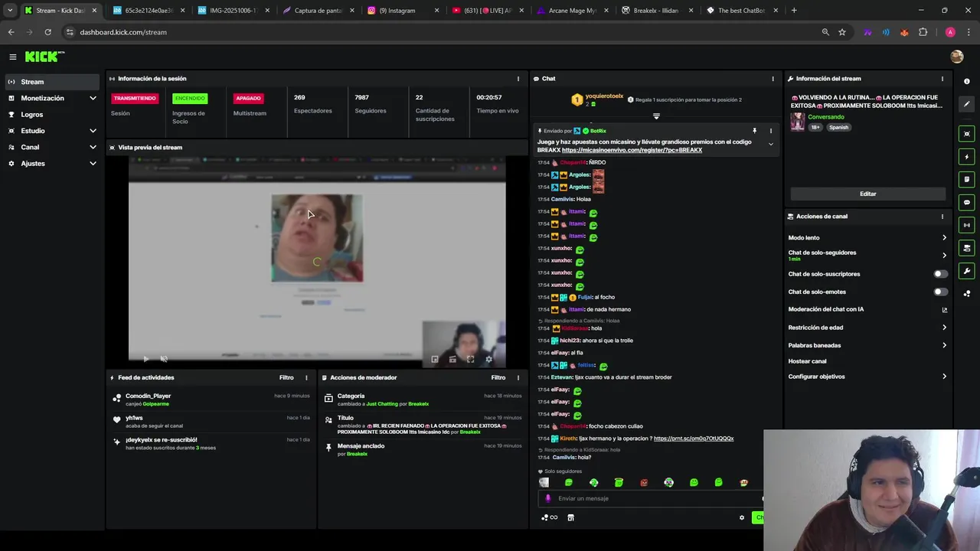Open the stream preview player settings gear

tap(488, 359)
